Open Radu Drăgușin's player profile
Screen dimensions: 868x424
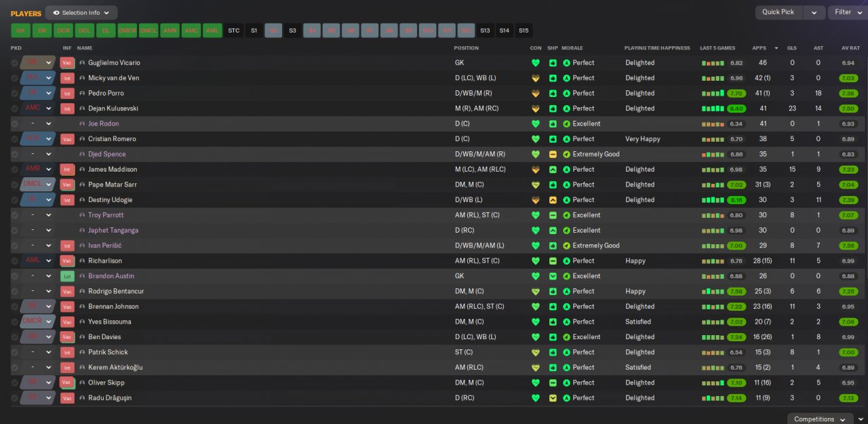(110, 398)
